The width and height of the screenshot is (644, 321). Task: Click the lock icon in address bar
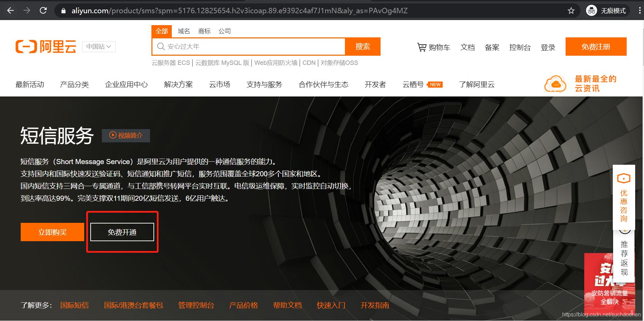point(63,11)
